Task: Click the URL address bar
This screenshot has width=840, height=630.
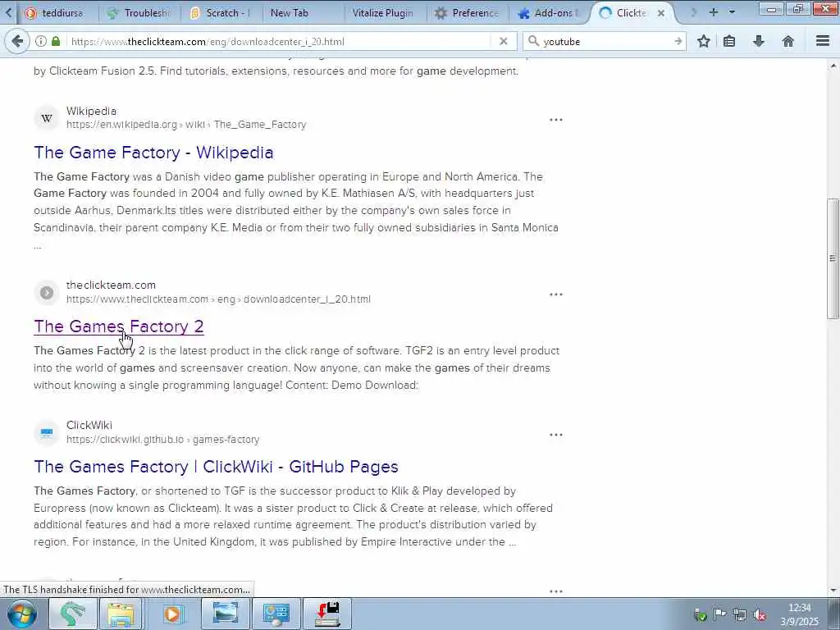Action: point(279,41)
